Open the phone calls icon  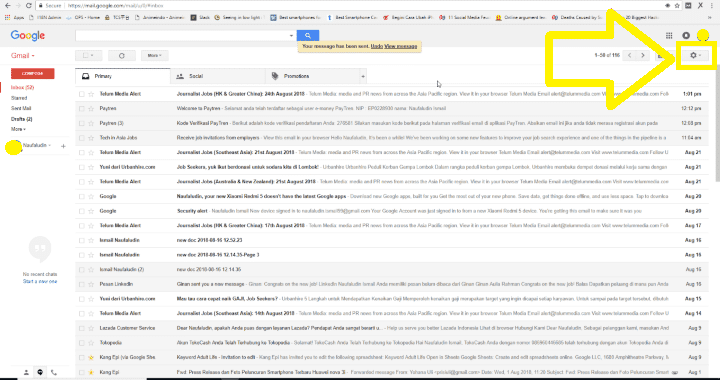(54, 372)
